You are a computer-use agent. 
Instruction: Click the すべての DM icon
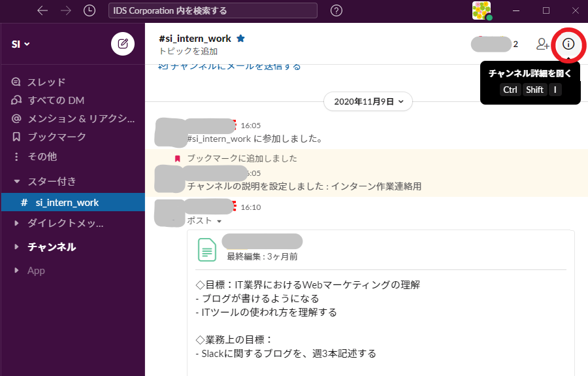pos(16,100)
